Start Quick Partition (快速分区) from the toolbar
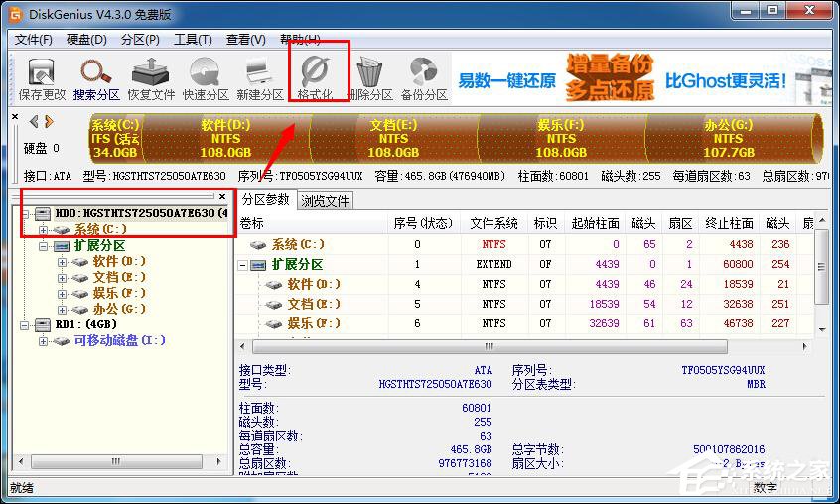840x504 pixels. point(206,79)
